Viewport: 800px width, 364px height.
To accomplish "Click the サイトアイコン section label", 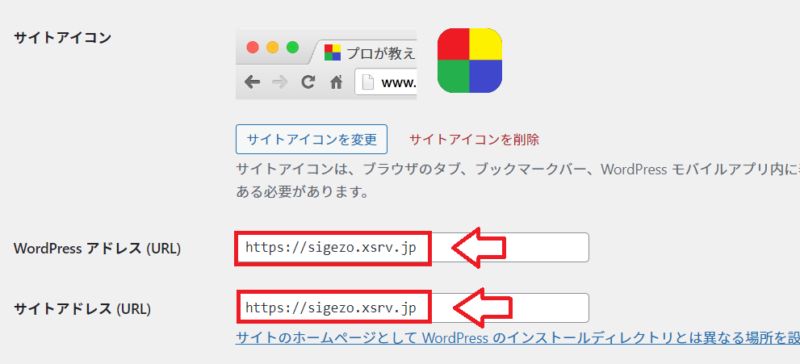I will pos(62,37).
